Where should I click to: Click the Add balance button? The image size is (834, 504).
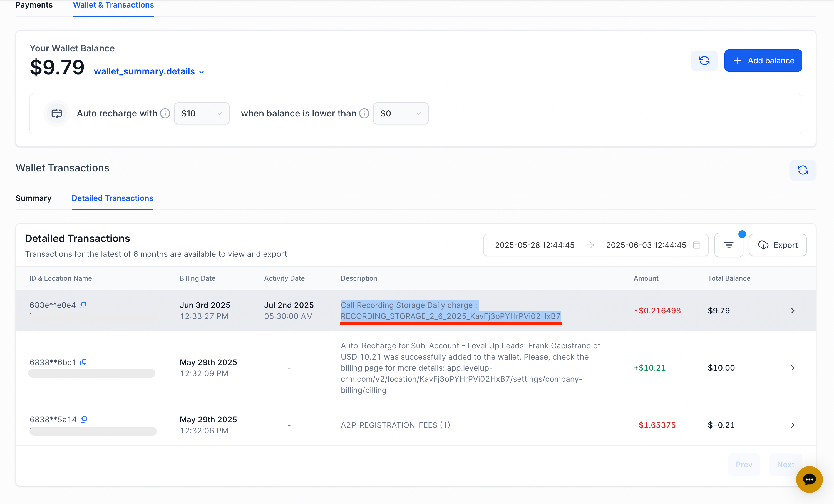[763, 61]
